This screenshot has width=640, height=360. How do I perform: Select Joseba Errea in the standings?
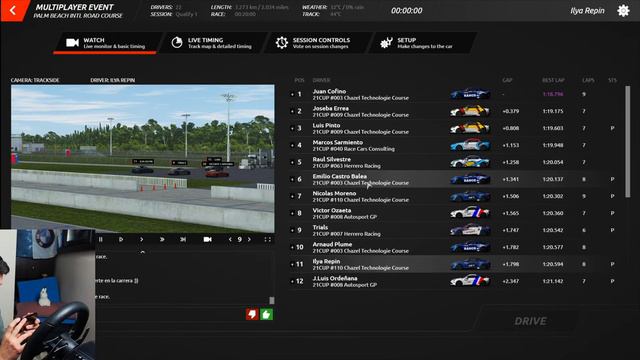click(x=456, y=111)
